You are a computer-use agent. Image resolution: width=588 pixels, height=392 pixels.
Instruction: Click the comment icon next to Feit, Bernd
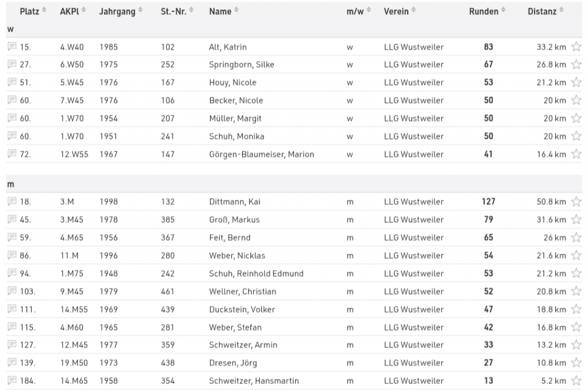[12, 237]
